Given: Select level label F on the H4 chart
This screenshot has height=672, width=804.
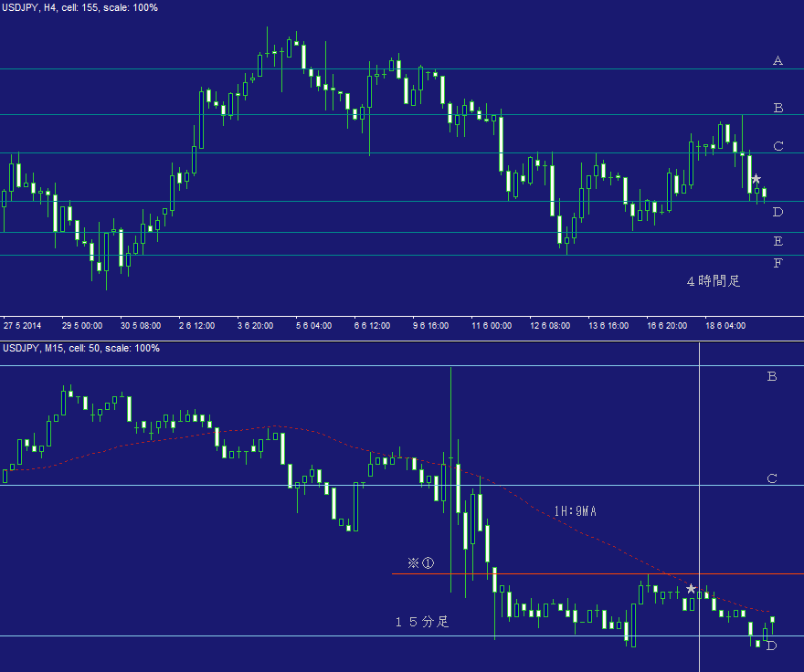Looking at the screenshot, I should pos(778,263).
